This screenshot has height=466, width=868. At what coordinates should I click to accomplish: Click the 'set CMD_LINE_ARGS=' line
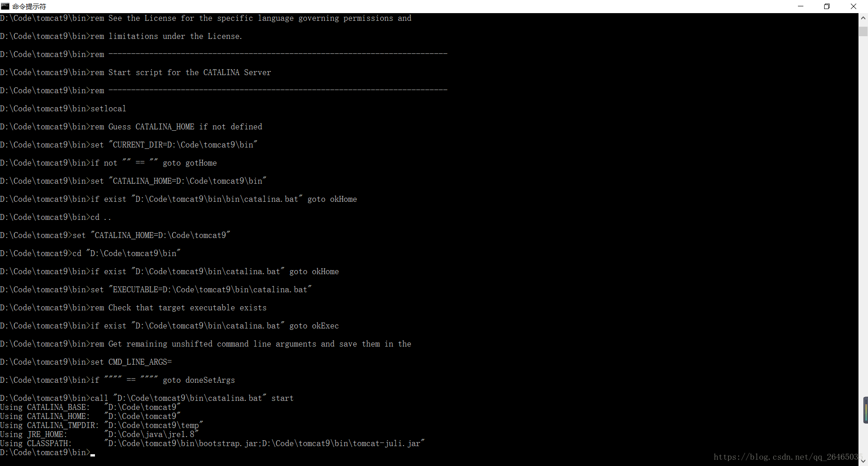(86, 362)
